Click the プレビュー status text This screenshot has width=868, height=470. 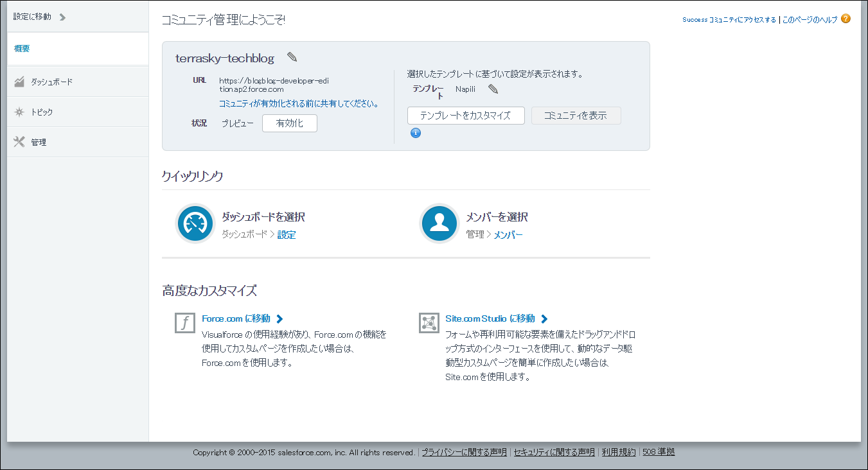(238, 123)
